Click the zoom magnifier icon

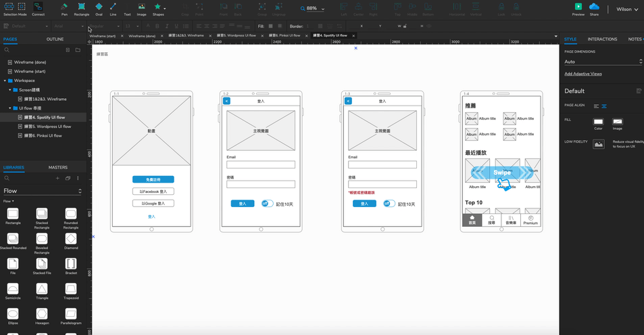pyautogui.click(x=303, y=9)
